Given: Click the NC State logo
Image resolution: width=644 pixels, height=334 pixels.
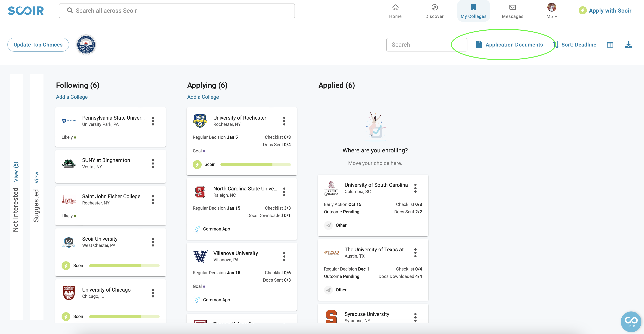Looking at the screenshot, I should tap(200, 192).
